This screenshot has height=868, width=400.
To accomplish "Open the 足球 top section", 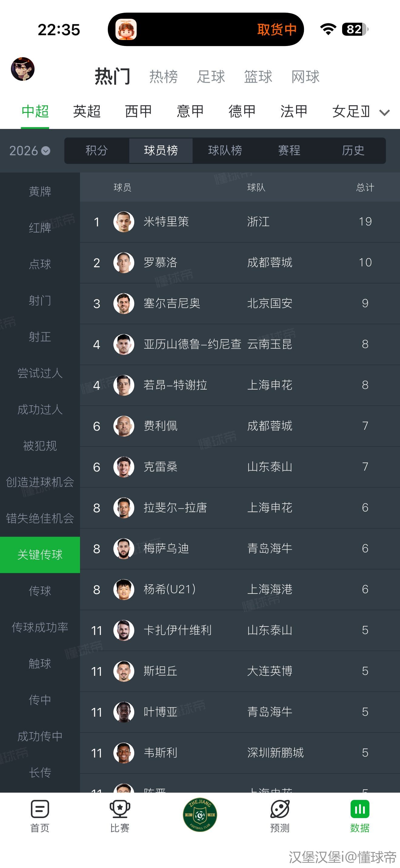I will click(x=211, y=77).
